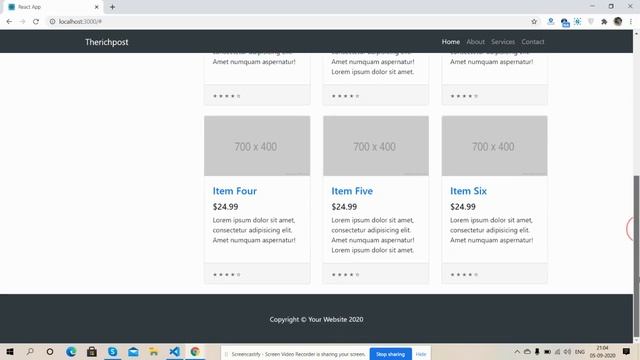Open the Extensions puzzle-piece menu
This screenshot has height=360, width=640.
tap(604, 22)
